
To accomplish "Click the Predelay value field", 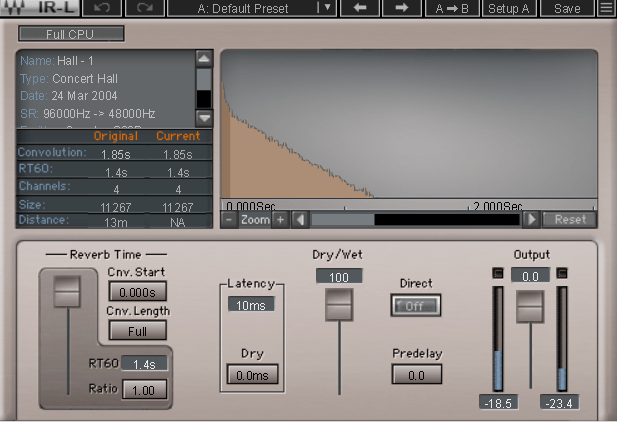I will pyautogui.click(x=415, y=374).
